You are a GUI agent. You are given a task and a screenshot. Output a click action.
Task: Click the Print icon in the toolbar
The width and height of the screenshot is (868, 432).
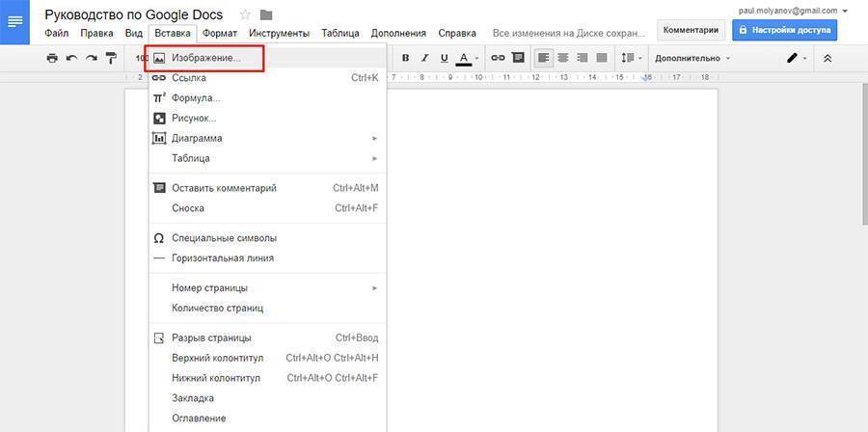tap(52, 58)
